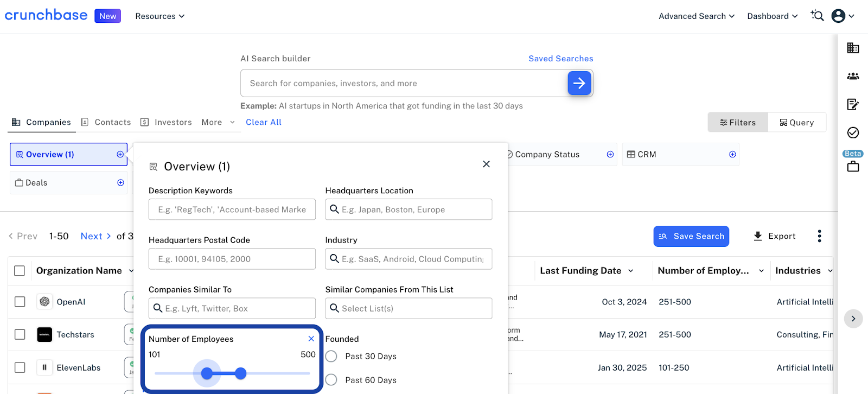
Task: Open Industries column dropdown arrow
Action: click(829, 271)
